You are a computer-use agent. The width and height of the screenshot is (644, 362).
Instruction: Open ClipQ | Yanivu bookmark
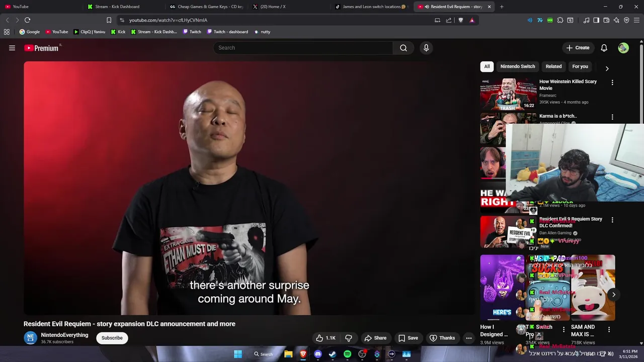click(x=90, y=32)
